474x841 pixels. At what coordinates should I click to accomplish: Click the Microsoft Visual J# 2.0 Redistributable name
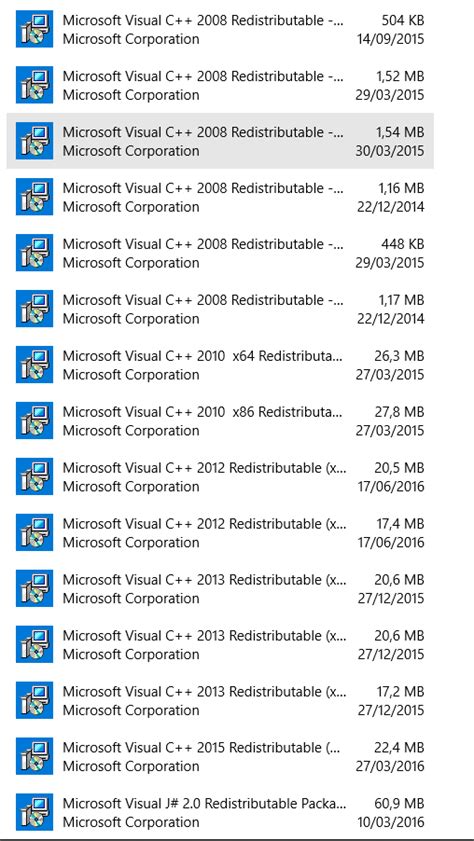(204, 803)
